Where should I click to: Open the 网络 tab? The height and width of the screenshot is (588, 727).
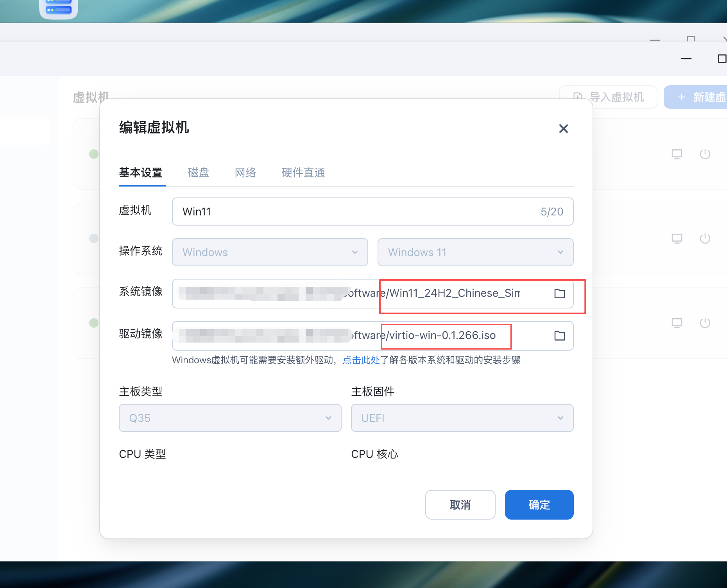(245, 172)
